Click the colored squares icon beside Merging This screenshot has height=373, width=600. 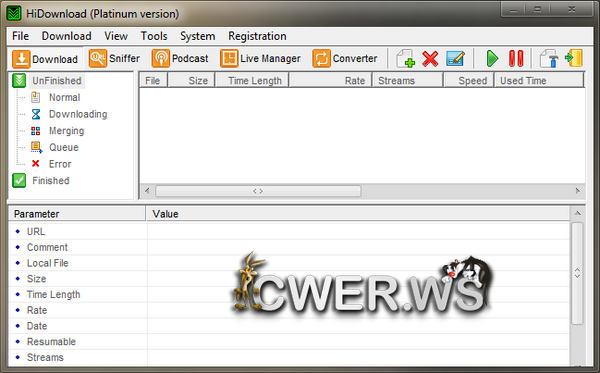coord(36,131)
